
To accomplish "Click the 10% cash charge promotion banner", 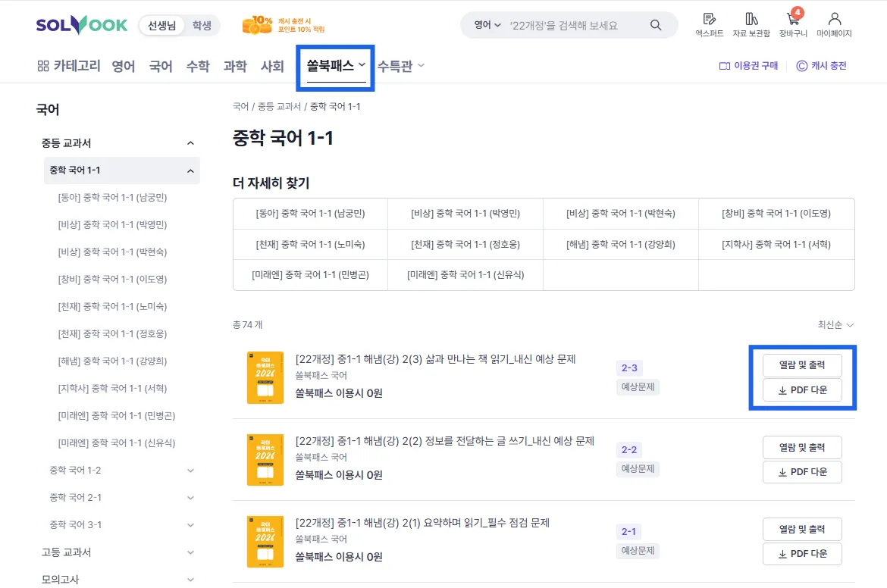I will click(x=284, y=25).
